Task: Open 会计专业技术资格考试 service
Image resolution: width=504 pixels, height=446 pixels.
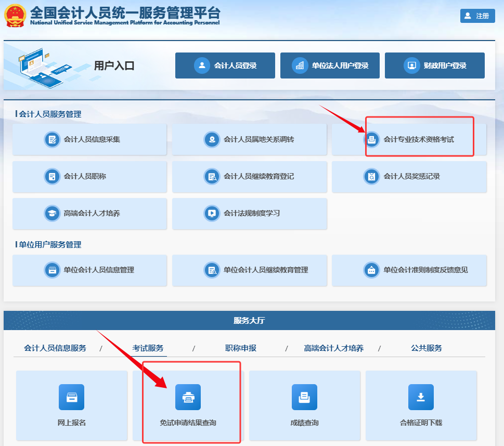Action: tap(409, 139)
